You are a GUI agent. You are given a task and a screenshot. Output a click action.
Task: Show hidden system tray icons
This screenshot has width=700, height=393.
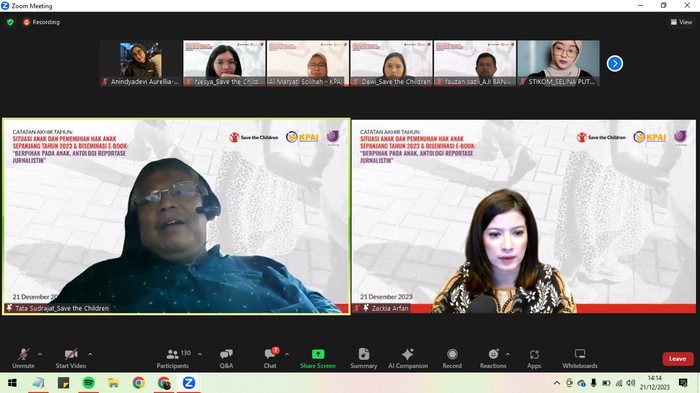557,383
